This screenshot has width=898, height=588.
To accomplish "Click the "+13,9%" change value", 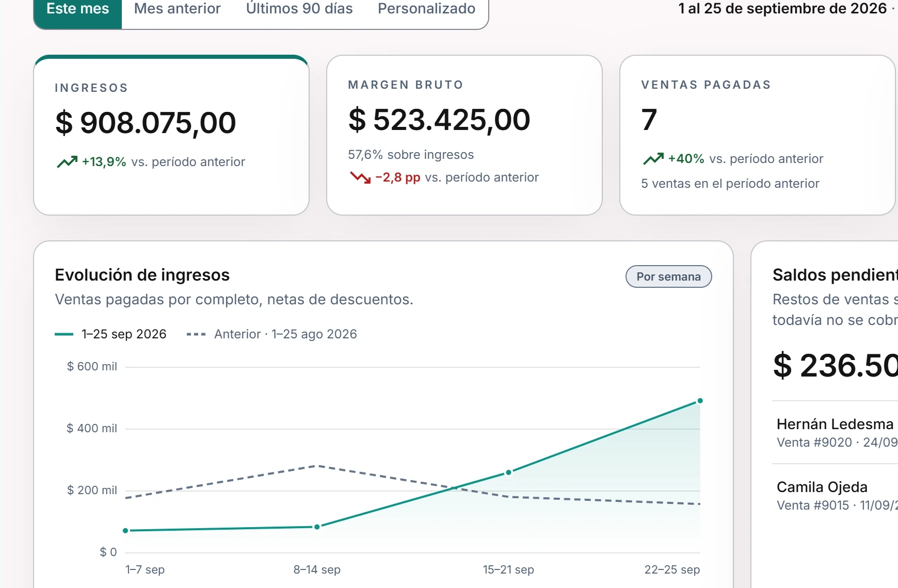I will 104,162.
